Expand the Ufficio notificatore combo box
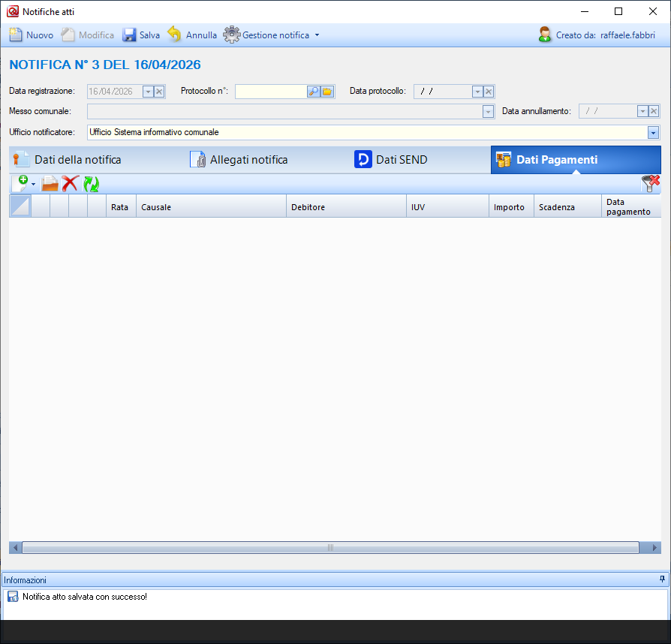671x644 pixels. click(x=653, y=132)
